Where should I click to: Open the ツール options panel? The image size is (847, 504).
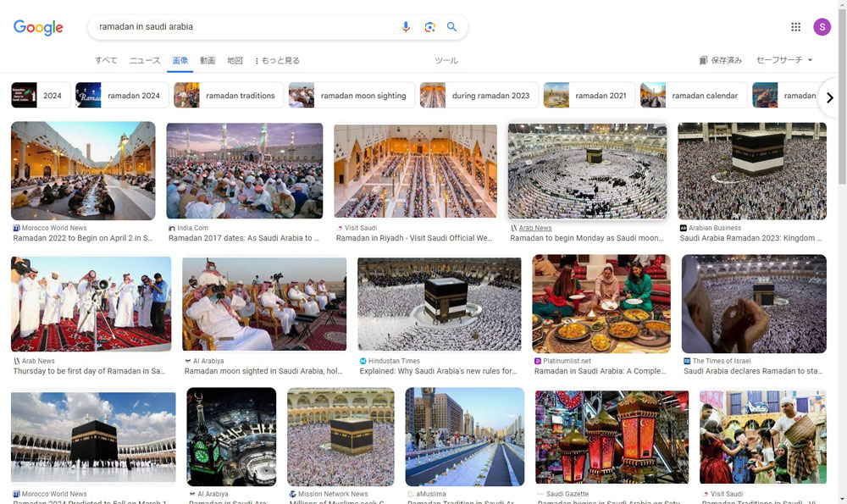pos(446,60)
